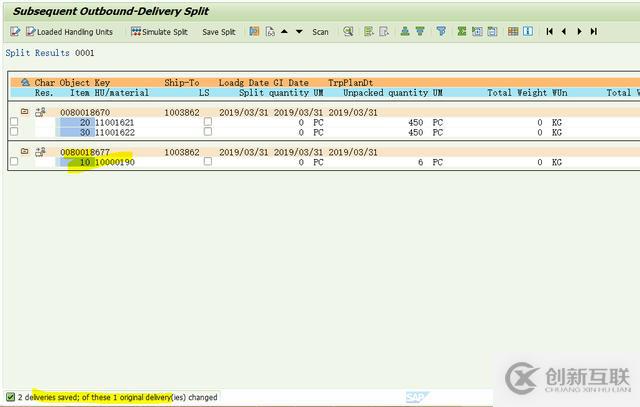The image size is (640, 407).
Task: Tick the row checkbox for item 20
Action: (14, 122)
